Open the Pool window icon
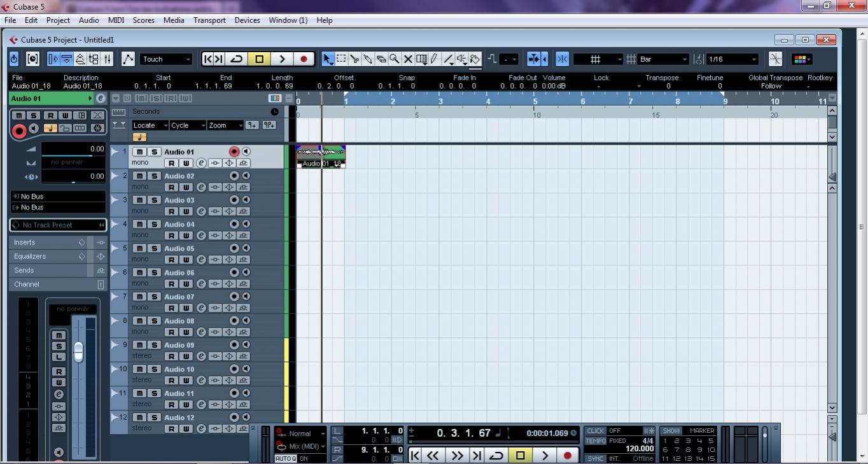 [x=94, y=59]
